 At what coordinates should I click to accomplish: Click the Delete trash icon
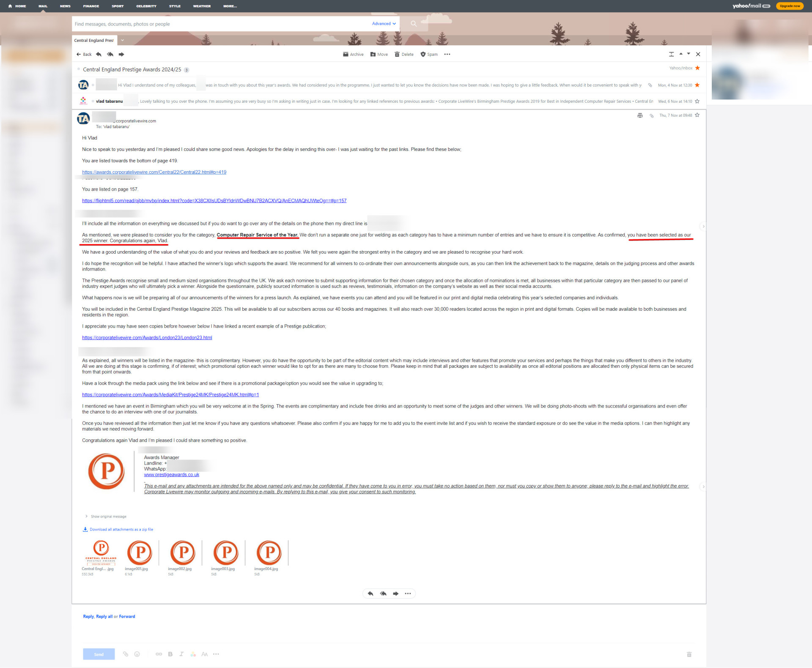397,55
